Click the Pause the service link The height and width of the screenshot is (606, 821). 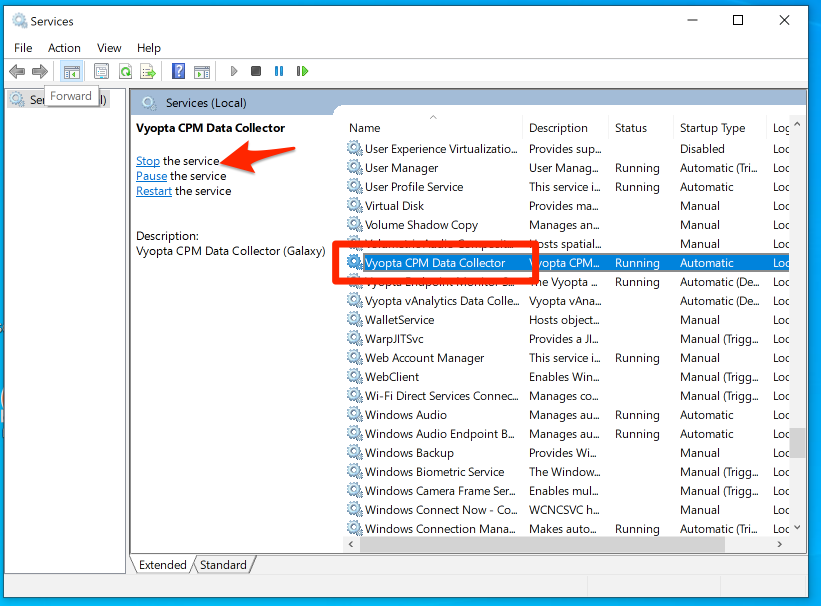click(151, 176)
